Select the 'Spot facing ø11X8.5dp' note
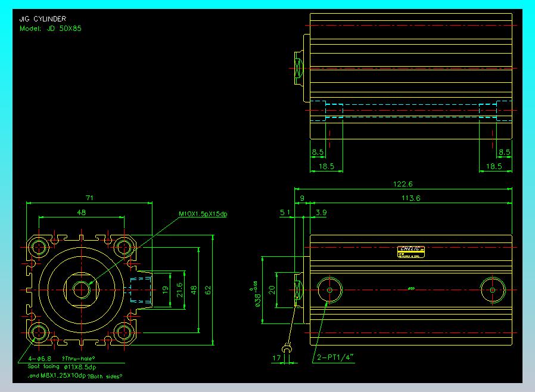 [62, 367]
